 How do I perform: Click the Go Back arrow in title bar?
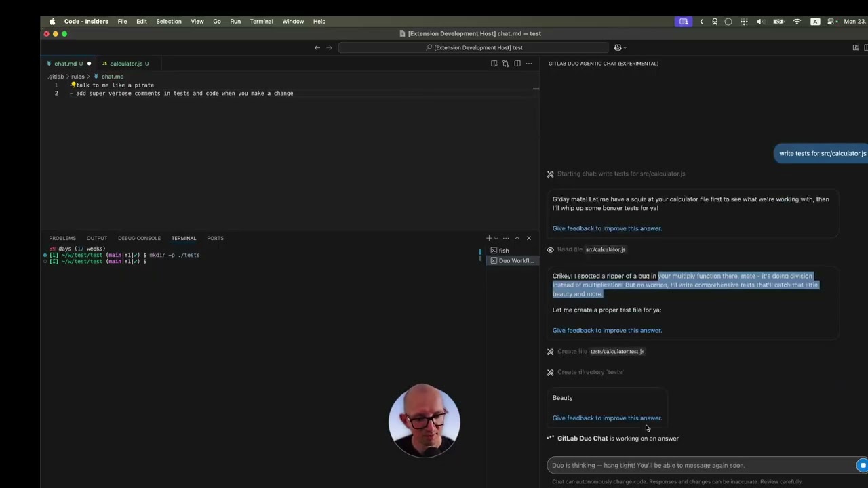click(x=317, y=47)
